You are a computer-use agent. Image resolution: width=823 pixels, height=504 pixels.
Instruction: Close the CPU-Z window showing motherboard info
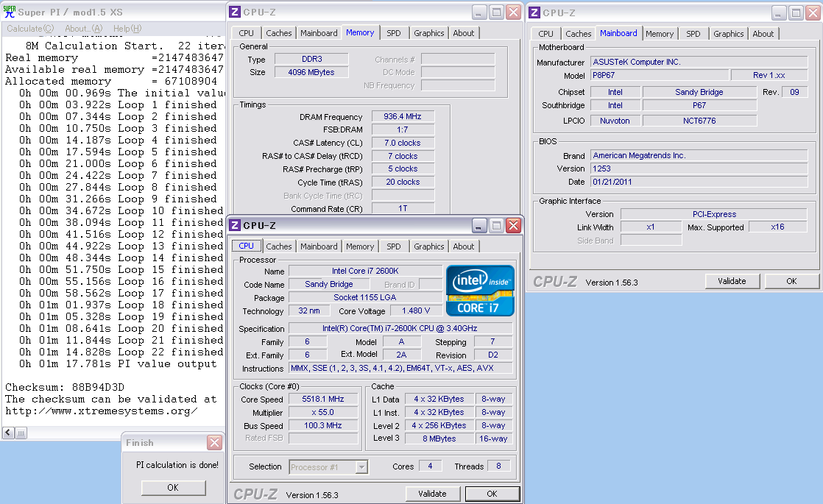click(813, 13)
